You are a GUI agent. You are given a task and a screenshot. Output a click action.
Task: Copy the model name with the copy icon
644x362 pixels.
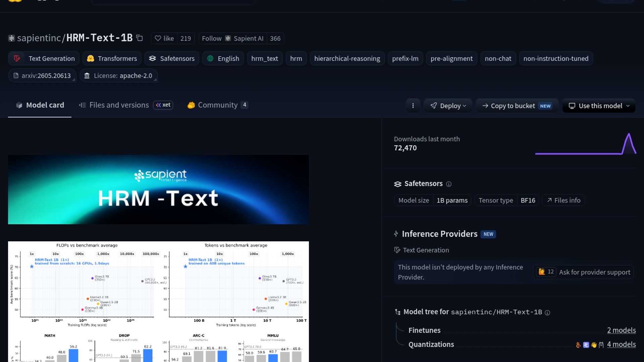(x=140, y=38)
